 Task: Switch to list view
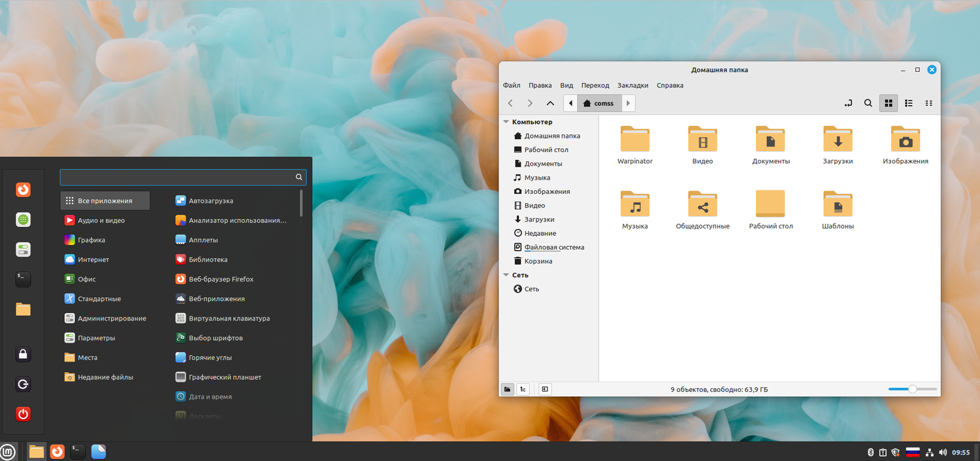click(909, 103)
